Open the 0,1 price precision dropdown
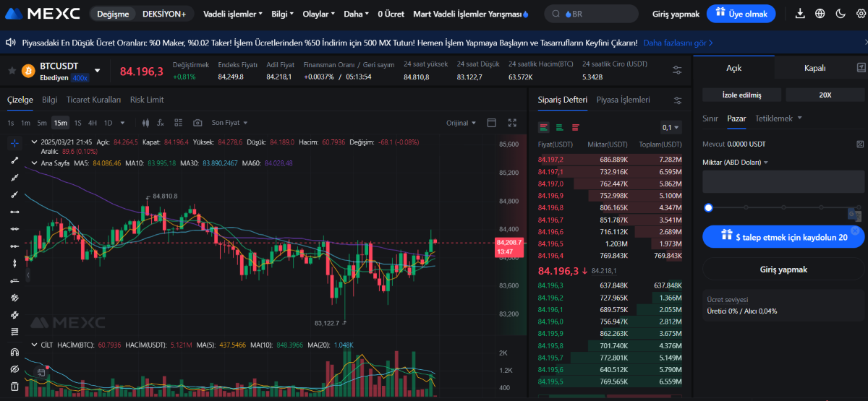Image resolution: width=868 pixels, height=401 pixels. coord(671,127)
